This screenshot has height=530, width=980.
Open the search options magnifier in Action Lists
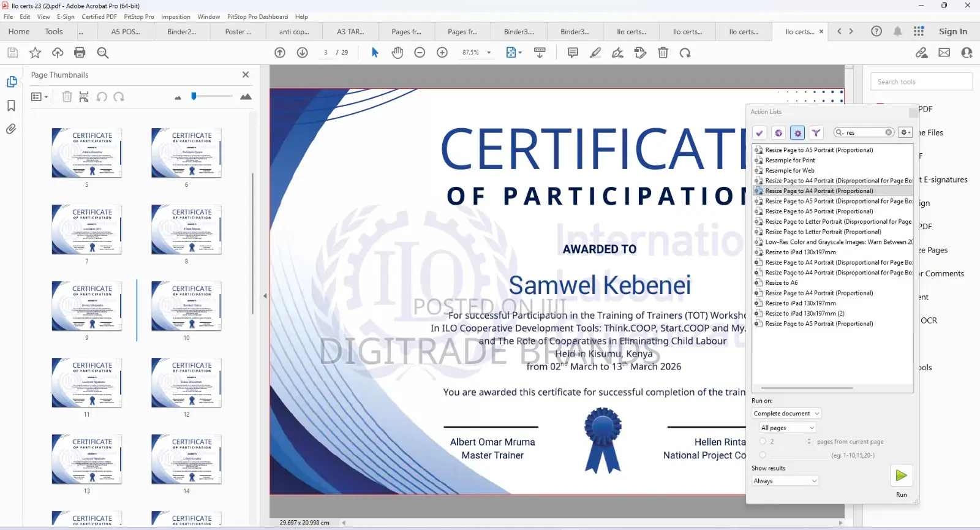(x=840, y=132)
